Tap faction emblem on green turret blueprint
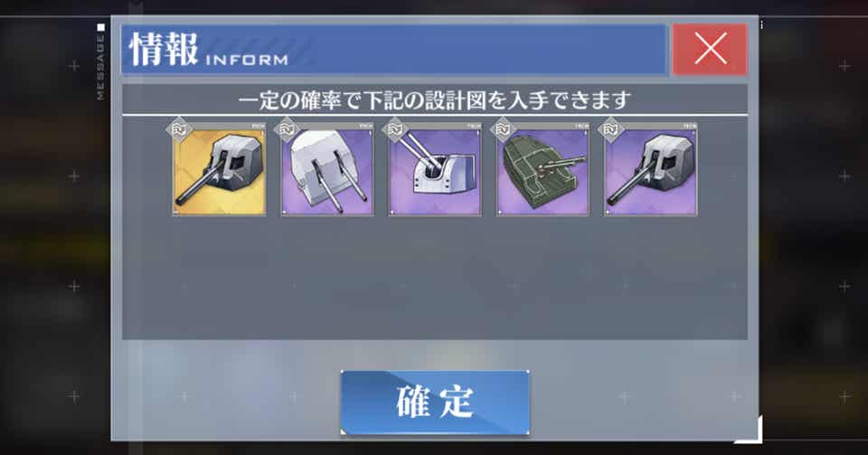This screenshot has width=868, height=455. point(503,130)
